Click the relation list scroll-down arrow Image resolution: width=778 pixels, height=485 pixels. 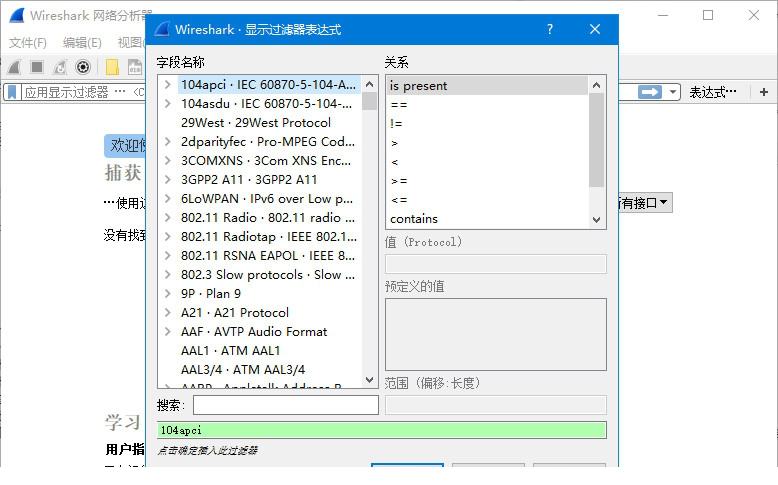(x=596, y=219)
